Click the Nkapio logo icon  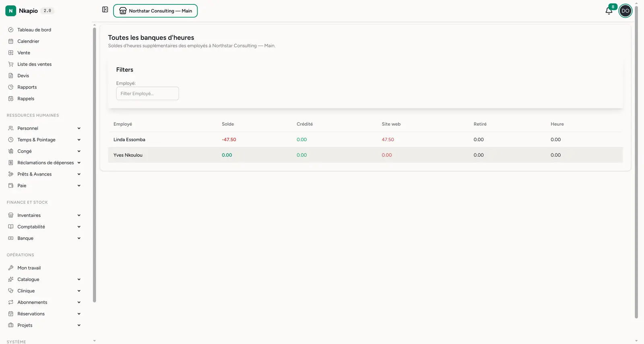coord(11,11)
